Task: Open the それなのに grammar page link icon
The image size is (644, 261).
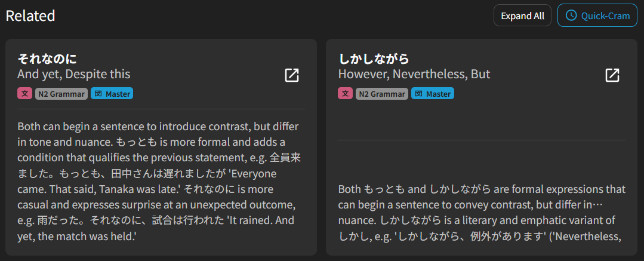Action: (292, 75)
